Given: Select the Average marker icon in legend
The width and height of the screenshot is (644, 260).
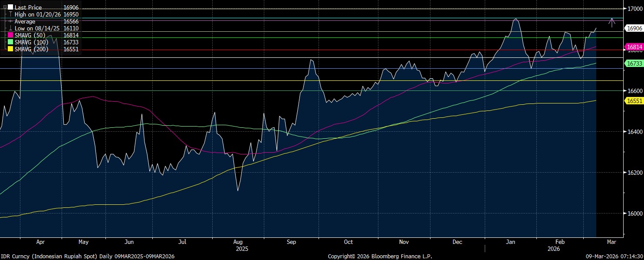Looking at the screenshot, I should click(x=10, y=21).
